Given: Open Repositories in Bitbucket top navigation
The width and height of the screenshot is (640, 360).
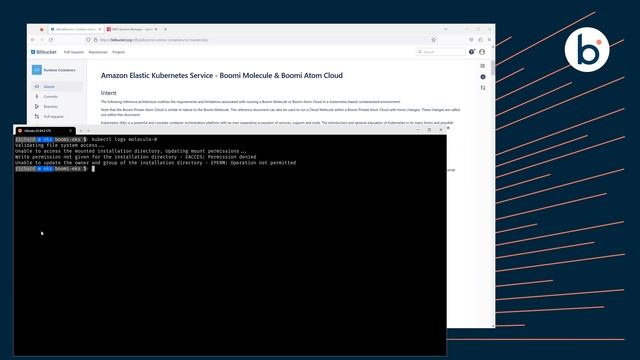Looking at the screenshot, I should click(98, 52).
